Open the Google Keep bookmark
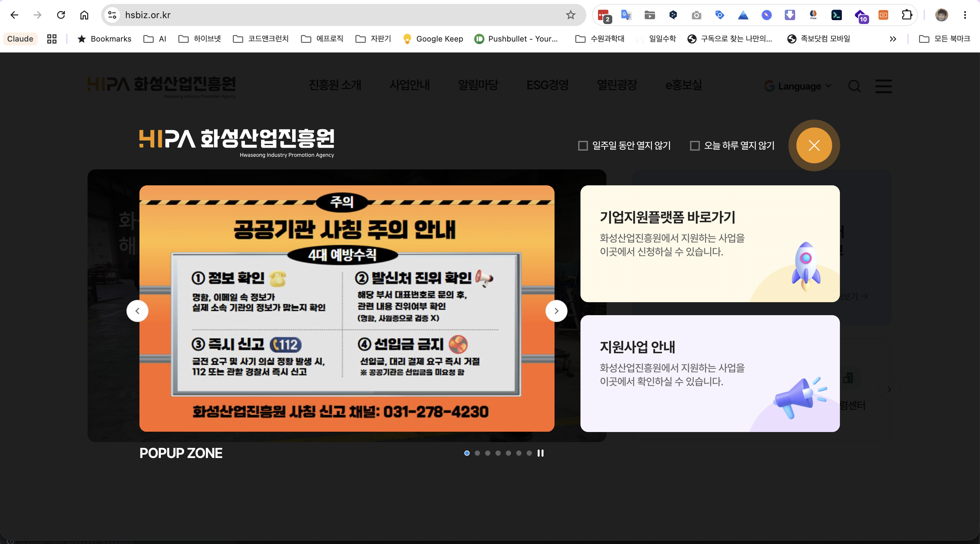The width and height of the screenshot is (980, 544). point(433,38)
